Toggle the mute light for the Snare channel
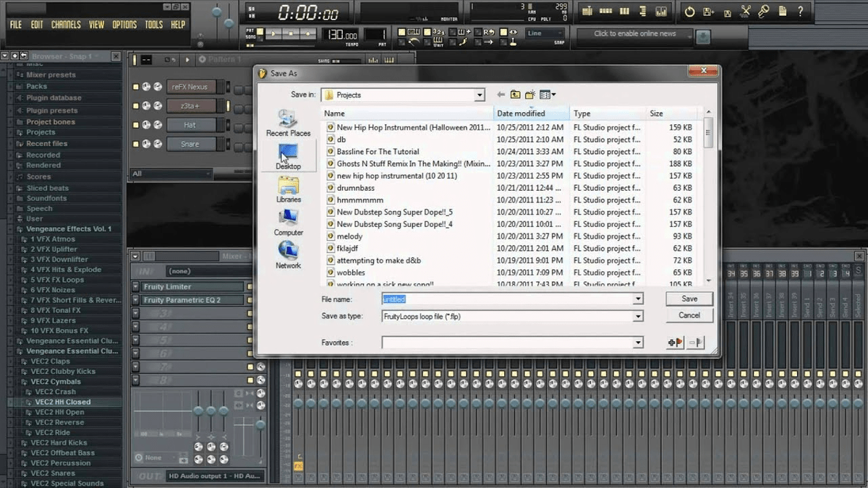The height and width of the screenshot is (488, 868). point(136,143)
